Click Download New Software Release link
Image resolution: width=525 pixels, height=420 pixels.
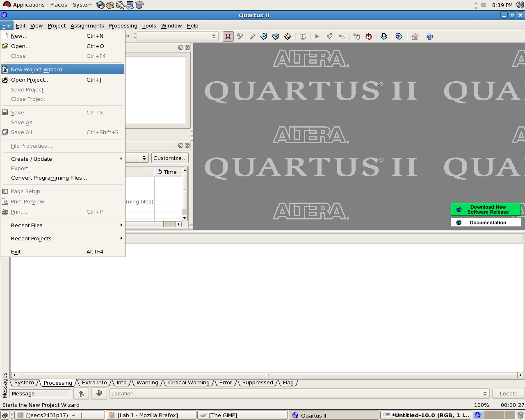(x=486, y=210)
